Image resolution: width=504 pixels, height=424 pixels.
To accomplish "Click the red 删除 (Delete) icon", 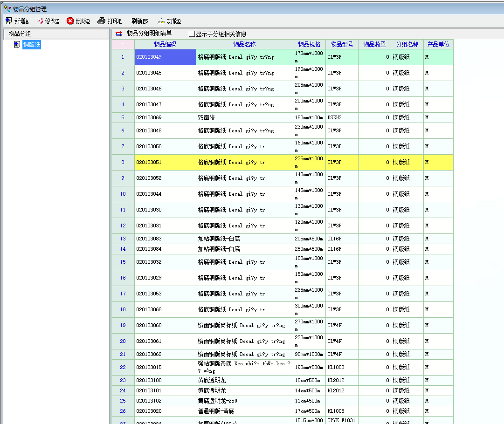I will coord(70,21).
